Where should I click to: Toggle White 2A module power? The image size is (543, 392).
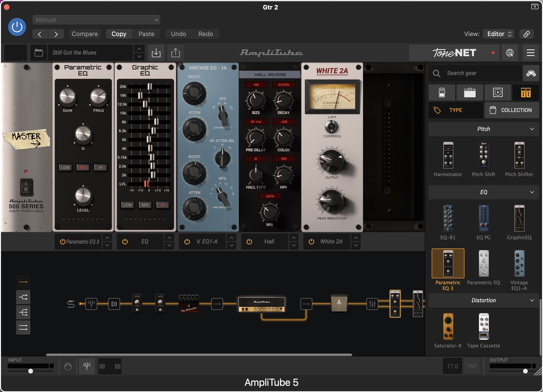pyautogui.click(x=311, y=242)
